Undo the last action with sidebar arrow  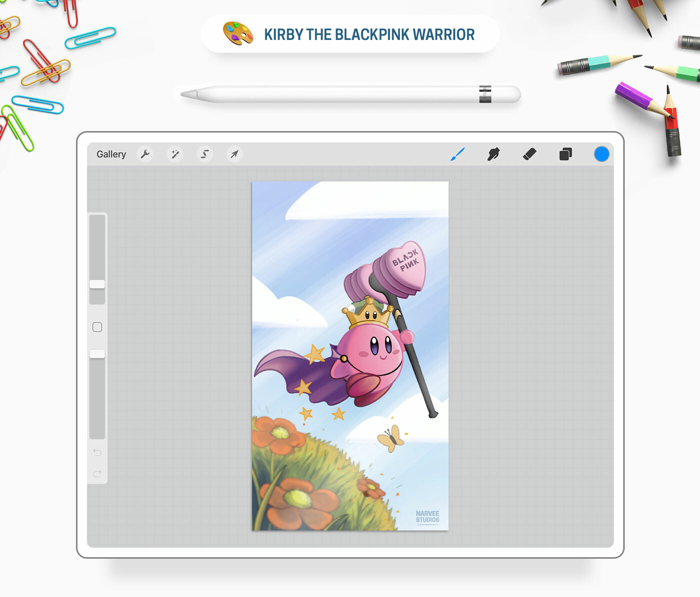pos(97,452)
